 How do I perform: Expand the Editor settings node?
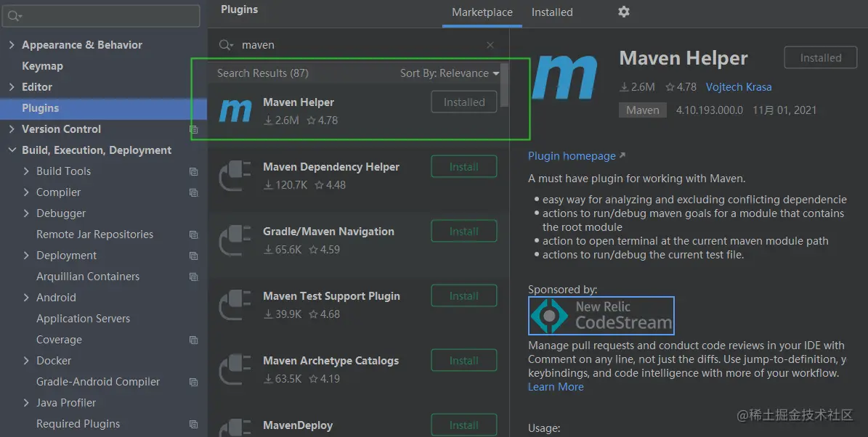pyautogui.click(x=12, y=87)
